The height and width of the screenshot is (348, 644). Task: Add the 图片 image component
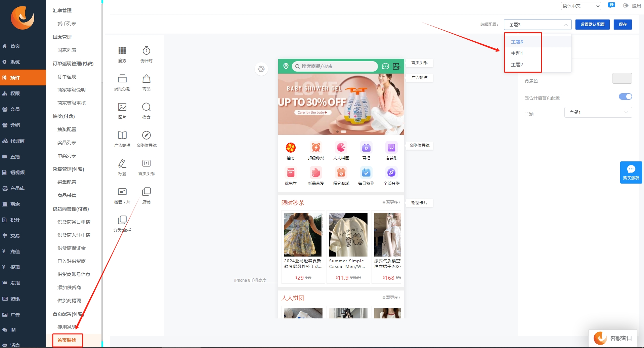122,111
